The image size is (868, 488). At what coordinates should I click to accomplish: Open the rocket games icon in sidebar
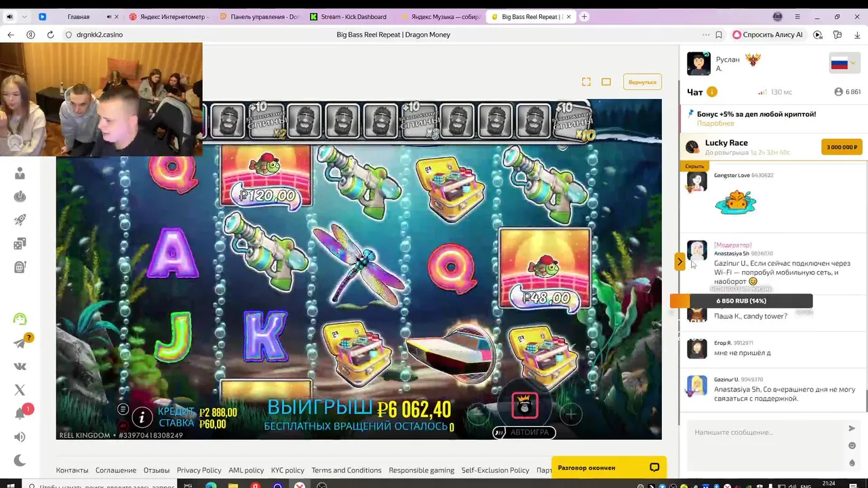pyautogui.click(x=20, y=220)
